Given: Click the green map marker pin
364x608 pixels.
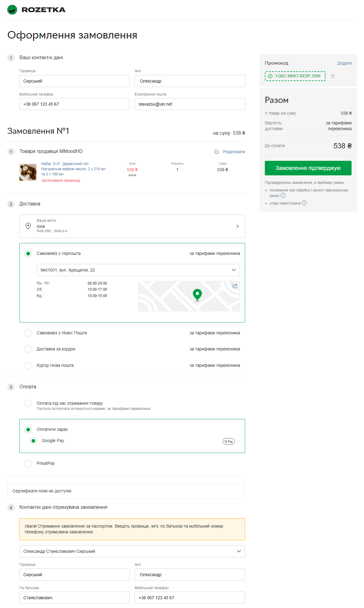Looking at the screenshot, I should 197,295.
